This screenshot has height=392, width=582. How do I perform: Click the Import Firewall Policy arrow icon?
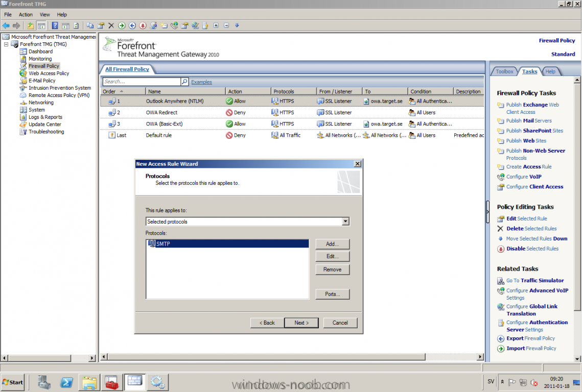coord(501,349)
